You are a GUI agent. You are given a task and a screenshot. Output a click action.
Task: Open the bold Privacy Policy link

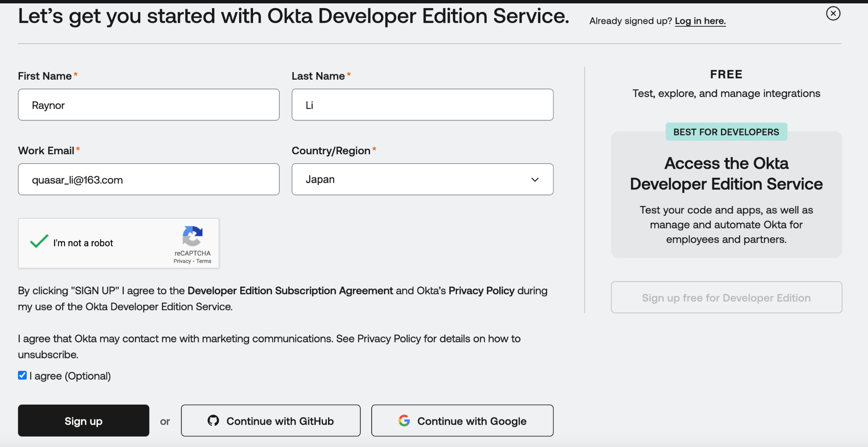coord(481,291)
